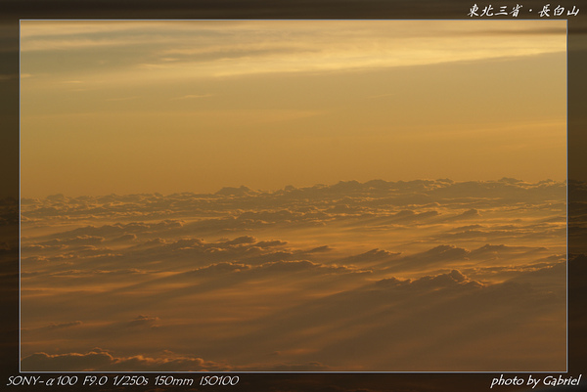Click the 'photo by Gabriel' credit text
The image size is (587, 392).
(536, 381)
